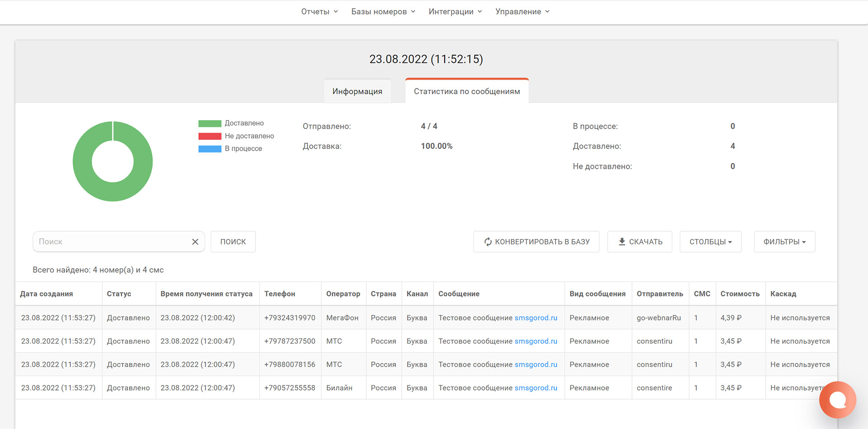Open the Интеграции dropdown menu
This screenshot has height=429, width=868.
455,12
